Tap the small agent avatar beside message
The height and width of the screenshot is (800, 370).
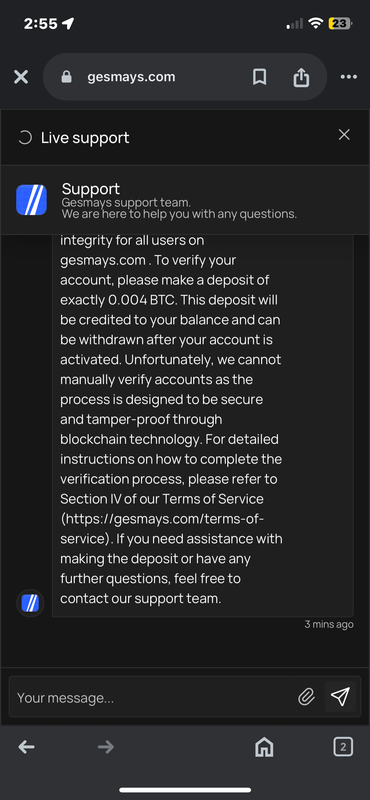click(x=30, y=603)
